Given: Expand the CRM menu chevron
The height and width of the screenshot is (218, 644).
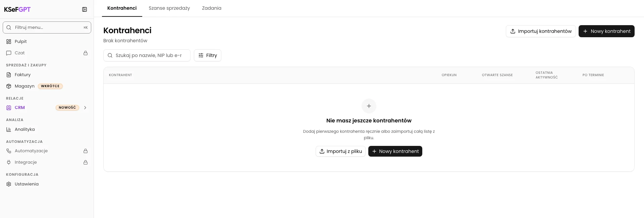Looking at the screenshot, I should coord(85,108).
